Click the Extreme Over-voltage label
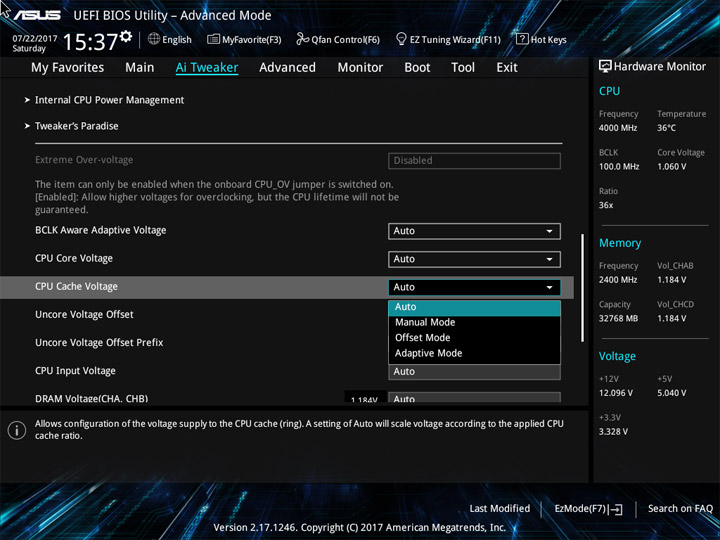Viewport: 720px width, 540px height. click(84, 160)
